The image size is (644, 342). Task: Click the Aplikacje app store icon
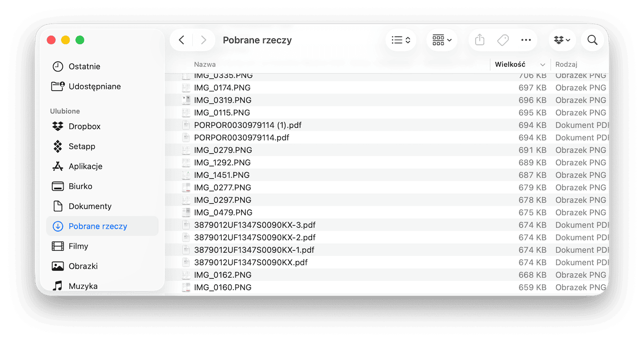[58, 166]
